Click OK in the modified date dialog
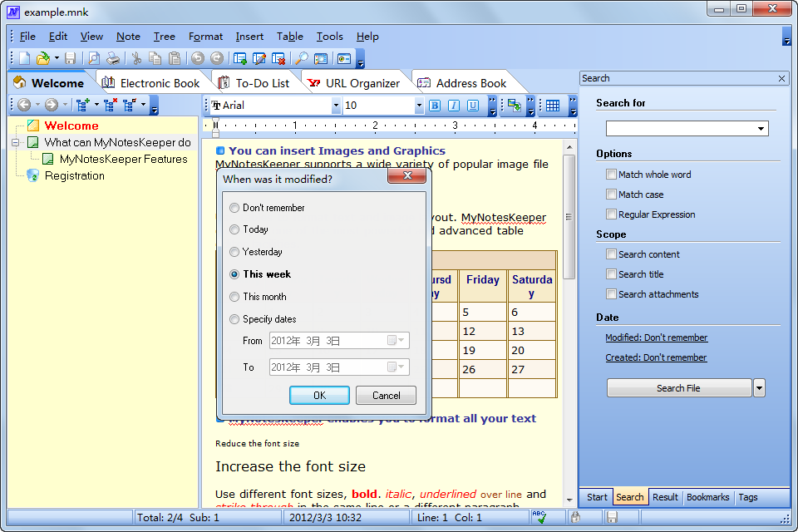 pos(319,396)
